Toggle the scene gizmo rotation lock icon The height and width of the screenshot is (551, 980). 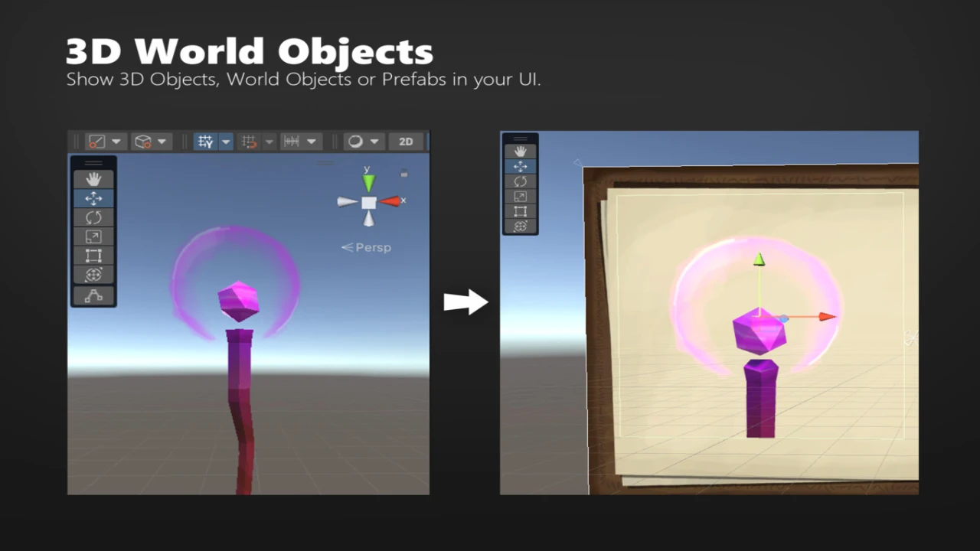tap(404, 174)
